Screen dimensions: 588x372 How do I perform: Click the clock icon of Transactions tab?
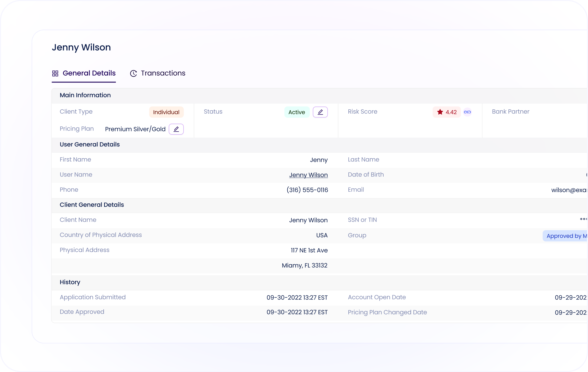click(x=133, y=74)
